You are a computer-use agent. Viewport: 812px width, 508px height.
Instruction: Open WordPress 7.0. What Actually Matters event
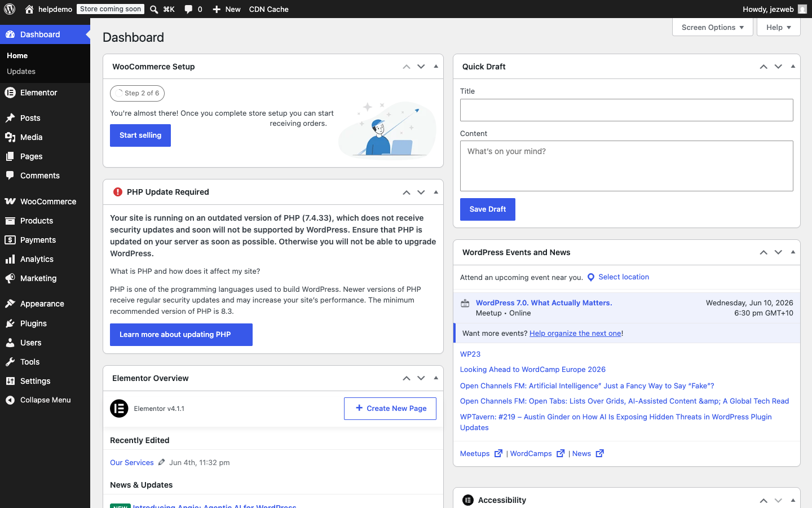coord(544,303)
